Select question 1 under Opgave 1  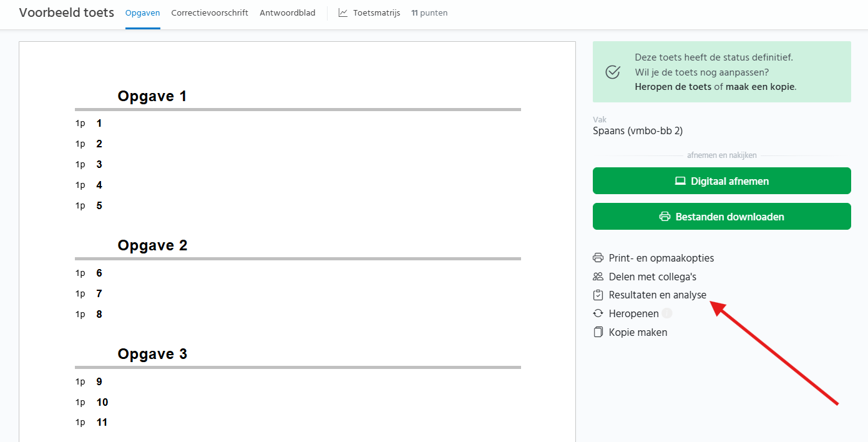point(99,124)
